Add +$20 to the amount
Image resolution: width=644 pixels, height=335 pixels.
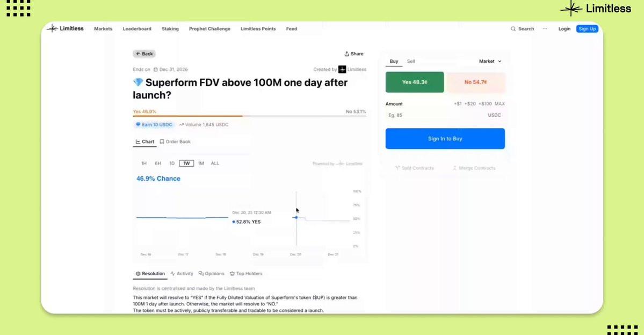pos(470,104)
